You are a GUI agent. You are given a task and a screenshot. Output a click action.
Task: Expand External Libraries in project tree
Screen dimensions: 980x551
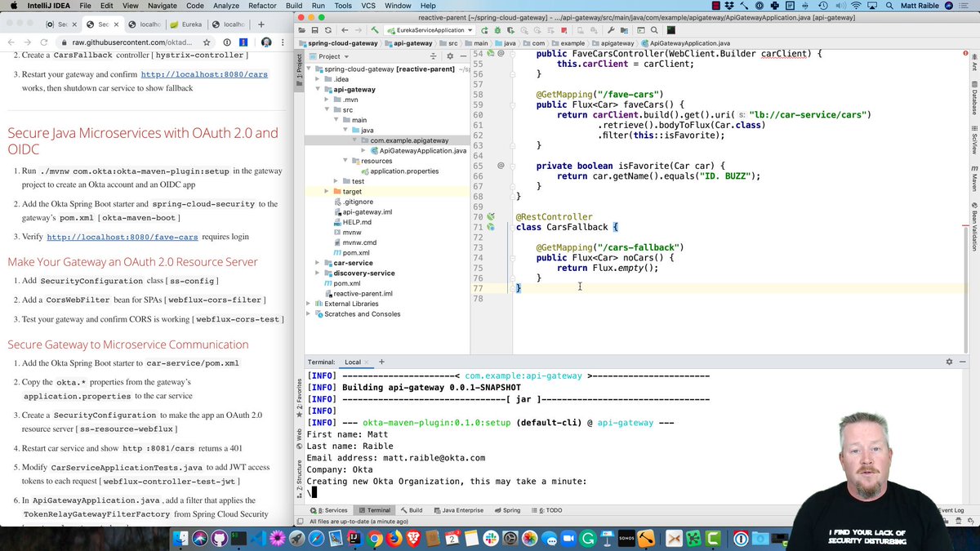(309, 304)
